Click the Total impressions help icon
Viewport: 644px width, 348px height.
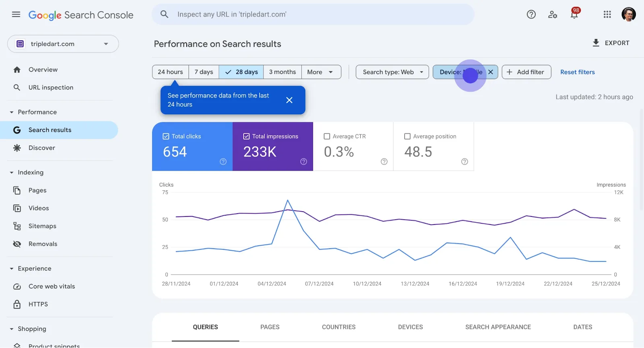click(303, 162)
